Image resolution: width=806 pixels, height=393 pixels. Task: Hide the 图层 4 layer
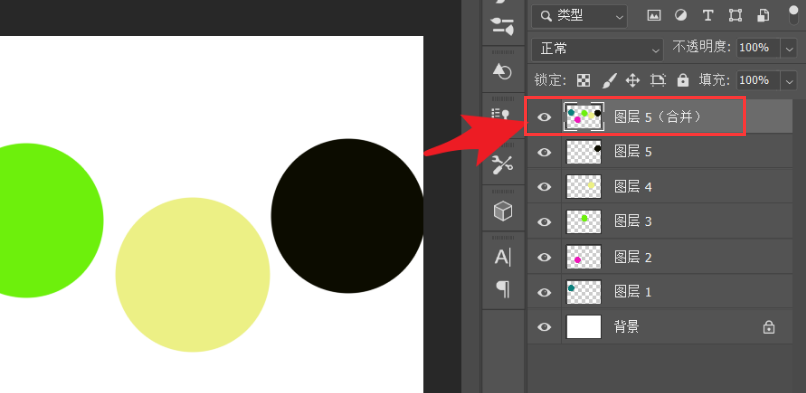click(544, 187)
